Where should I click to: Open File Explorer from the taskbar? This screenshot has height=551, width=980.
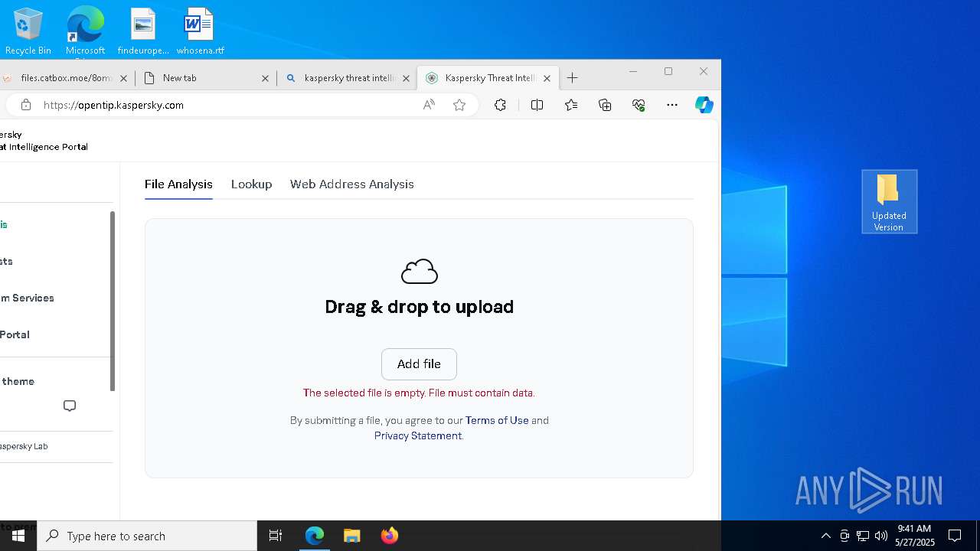click(351, 536)
